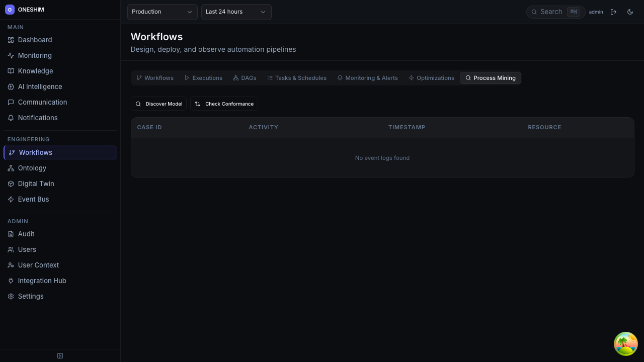Click the AI Intelligence brain icon

(11, 86)
